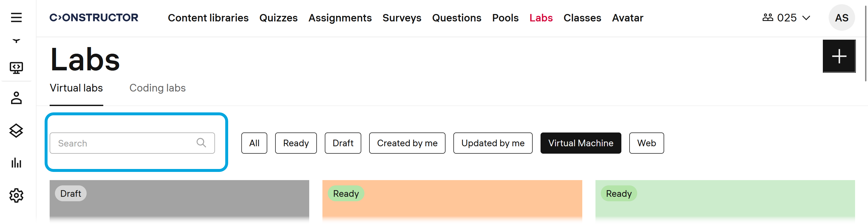The width and height of the screenshot is (868, 224).
Task: Open the settings gear icon
Action: pyautogui.click(x=16, y=195)
